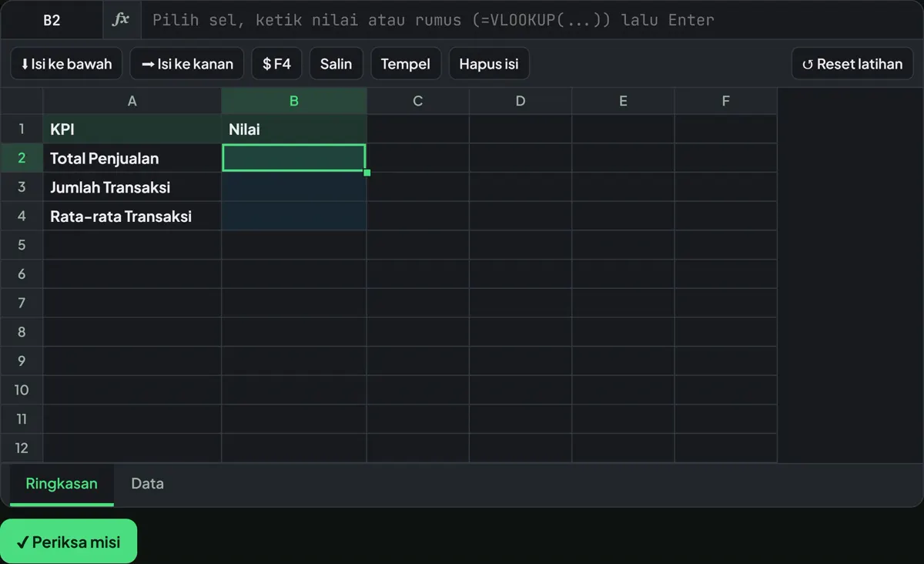Switch to the Data sheet tab

click(x=147, y=484)
